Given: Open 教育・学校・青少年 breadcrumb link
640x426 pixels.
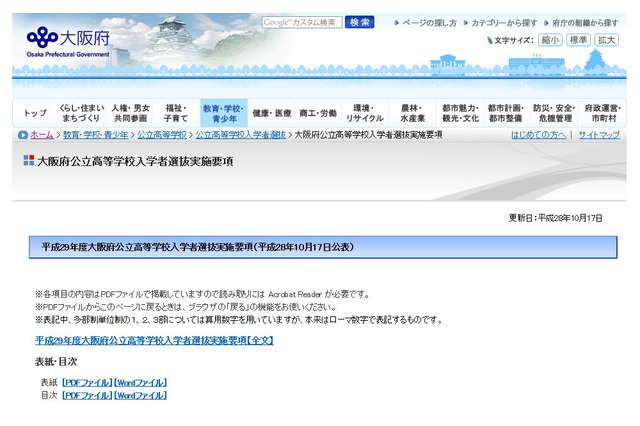Looking at the screenshot, I should [96, 135].
